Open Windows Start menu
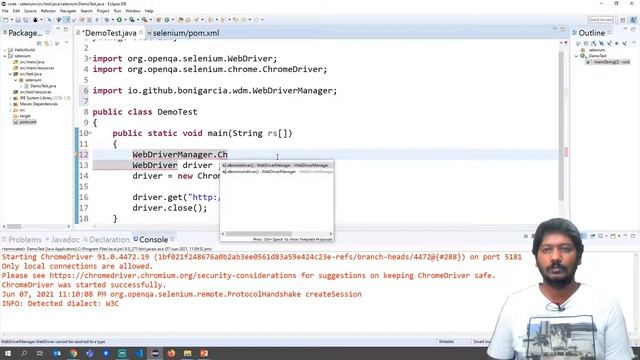 [x=8, y=353]
